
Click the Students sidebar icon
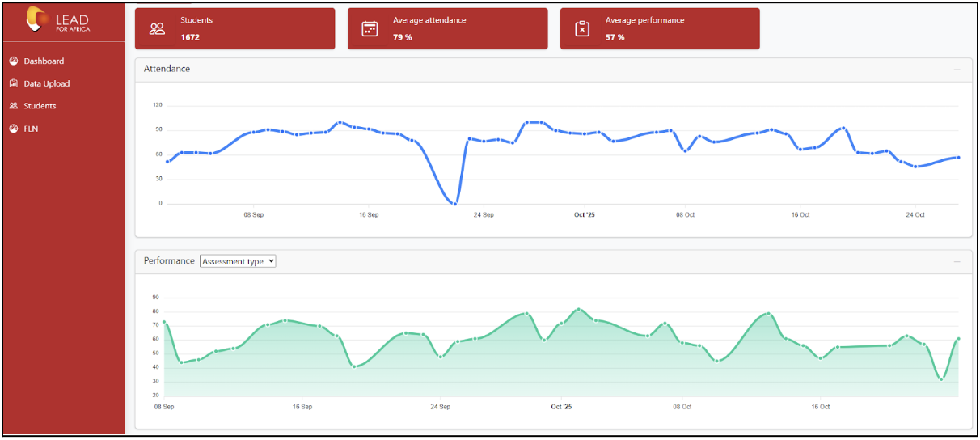[x=14, y=106]
